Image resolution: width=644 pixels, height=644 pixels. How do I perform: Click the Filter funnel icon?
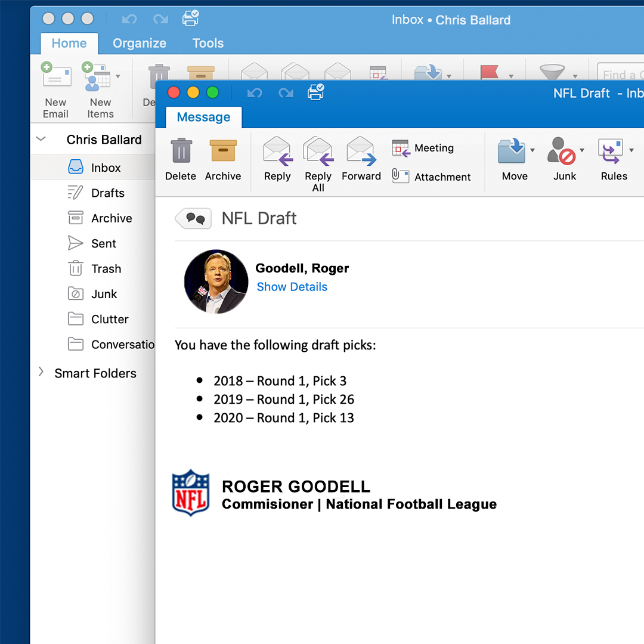click(x=552, y=72)
